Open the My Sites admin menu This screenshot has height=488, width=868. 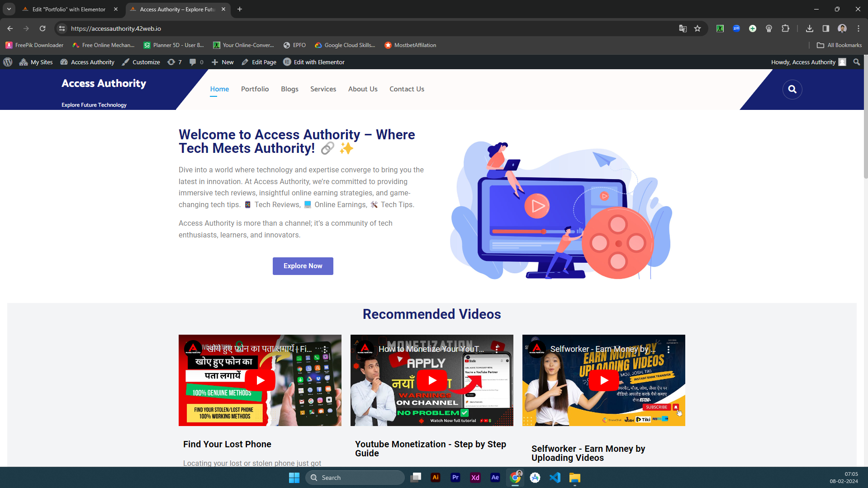[36, 62]
